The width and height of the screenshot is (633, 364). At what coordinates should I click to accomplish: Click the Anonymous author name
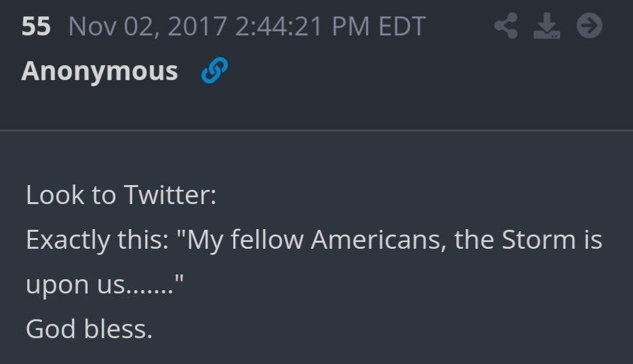point(100,71)
